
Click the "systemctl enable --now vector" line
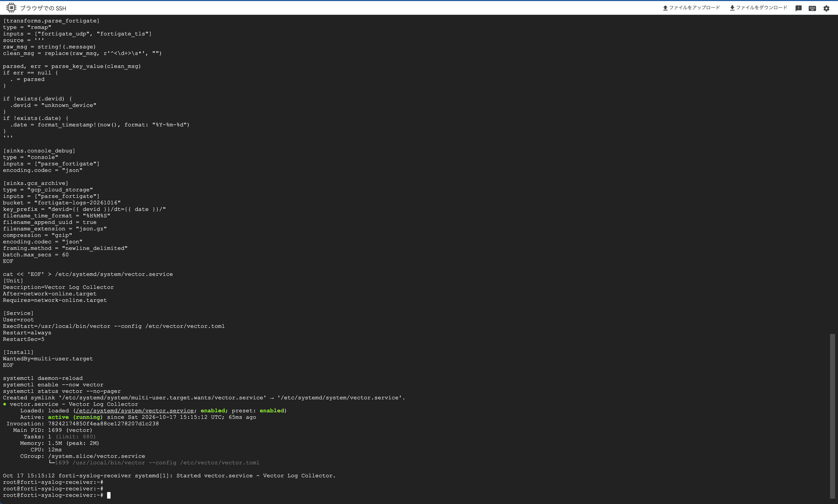click(x=53, y=384)
